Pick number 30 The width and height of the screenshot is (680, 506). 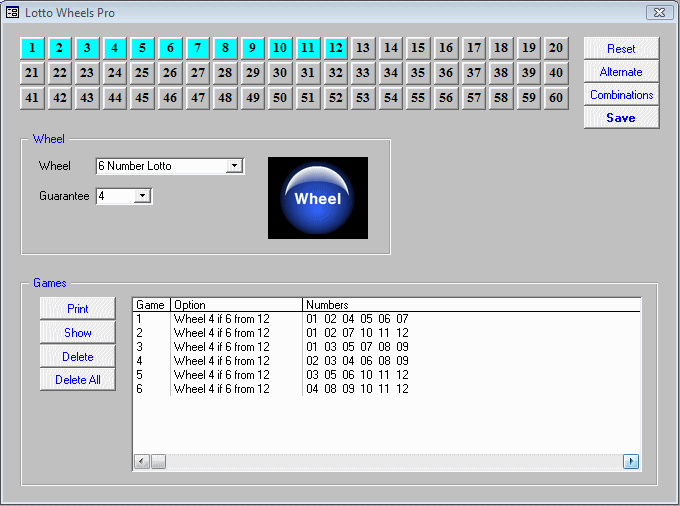[280, 72]
